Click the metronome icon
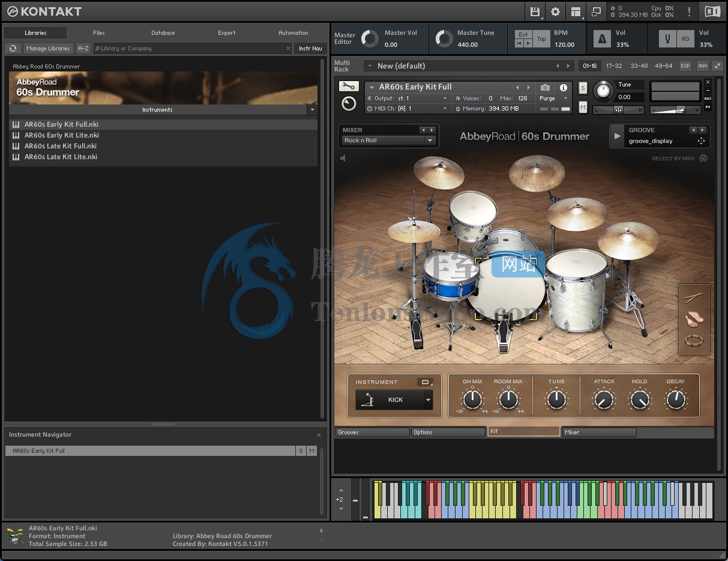The width and height of the screenshot is (728, 561). coord(601,39)
